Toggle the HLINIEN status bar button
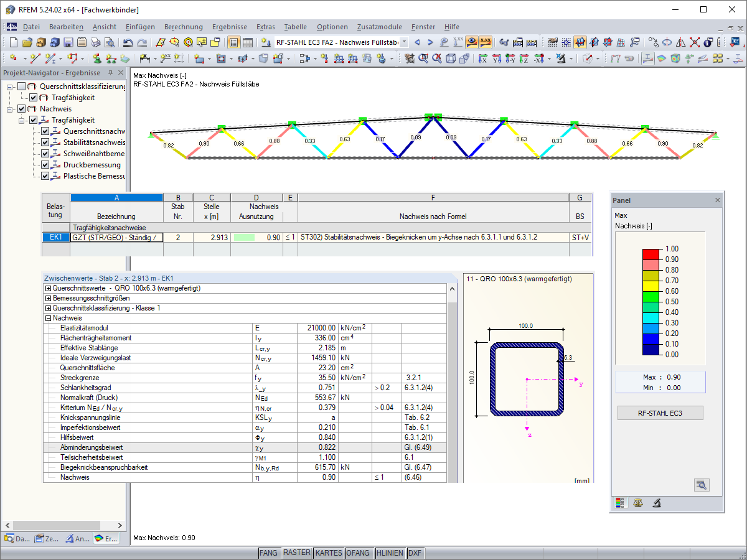Viewport: 747px width, 560px height. click(x=390, y=553)
